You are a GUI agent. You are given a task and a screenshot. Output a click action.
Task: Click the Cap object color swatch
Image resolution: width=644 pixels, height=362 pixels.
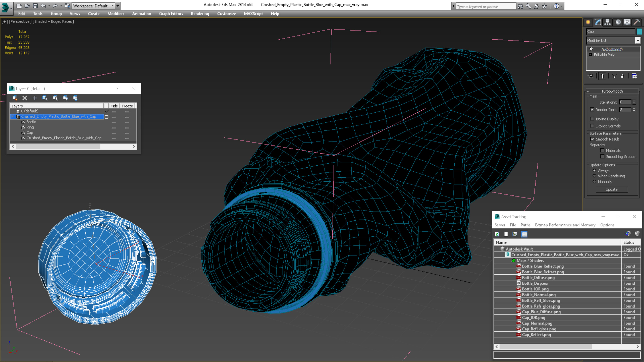(639, 32)
